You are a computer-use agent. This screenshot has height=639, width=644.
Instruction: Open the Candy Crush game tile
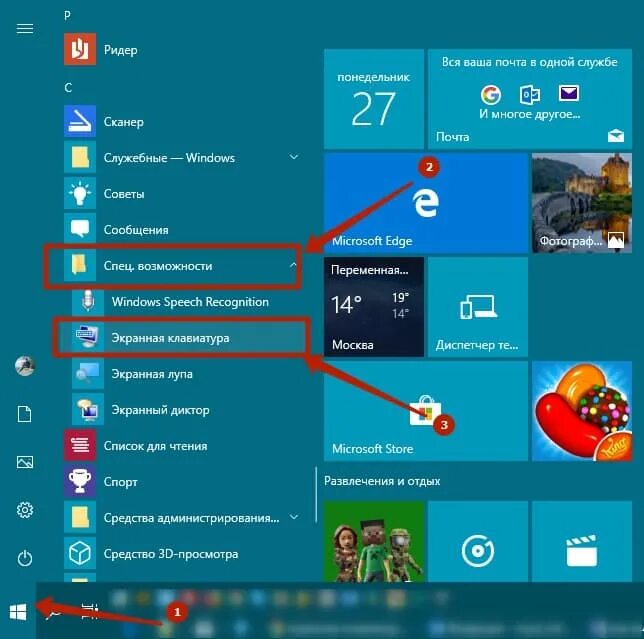click(582, 411)
